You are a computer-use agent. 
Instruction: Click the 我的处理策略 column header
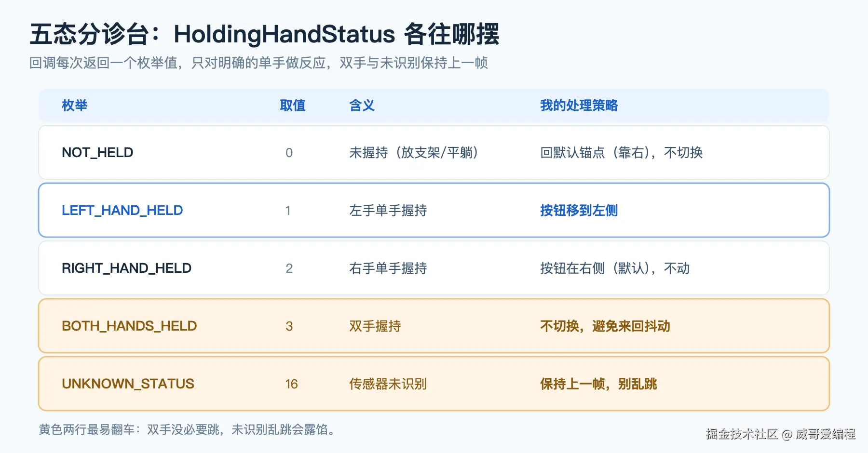click(579, 106)
